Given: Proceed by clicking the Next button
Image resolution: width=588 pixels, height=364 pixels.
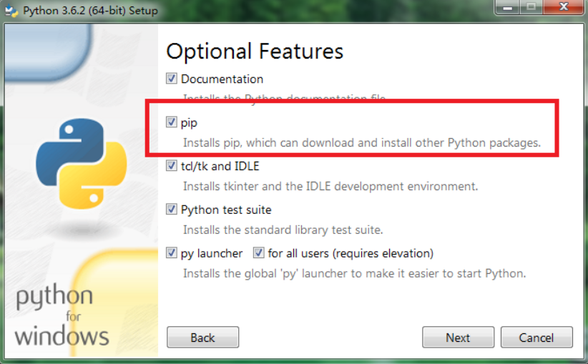Looking at the screenshot, I should 458,338.
